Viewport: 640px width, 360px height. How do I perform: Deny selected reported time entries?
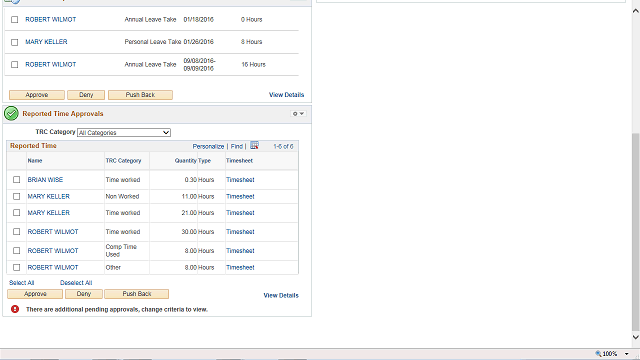point(84,294)
